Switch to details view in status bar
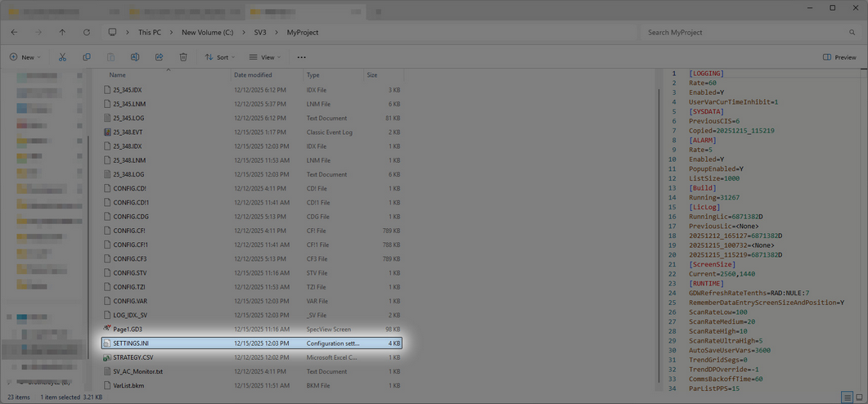The width and height of the screenshot is (868, 404). pyautogui.click(x=848, y=397)
